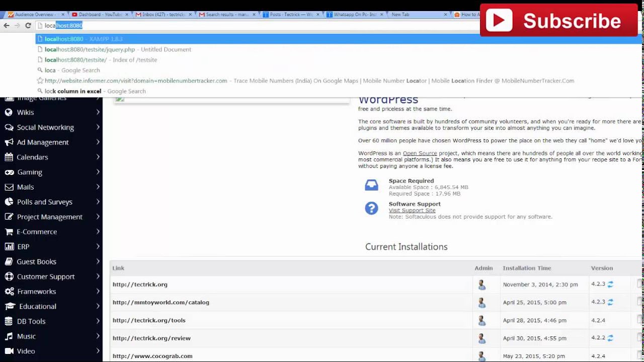Viewport: 644px width, 362px height.
Task: Expand the Video category arrow
Action: click(x=98, y=351)
